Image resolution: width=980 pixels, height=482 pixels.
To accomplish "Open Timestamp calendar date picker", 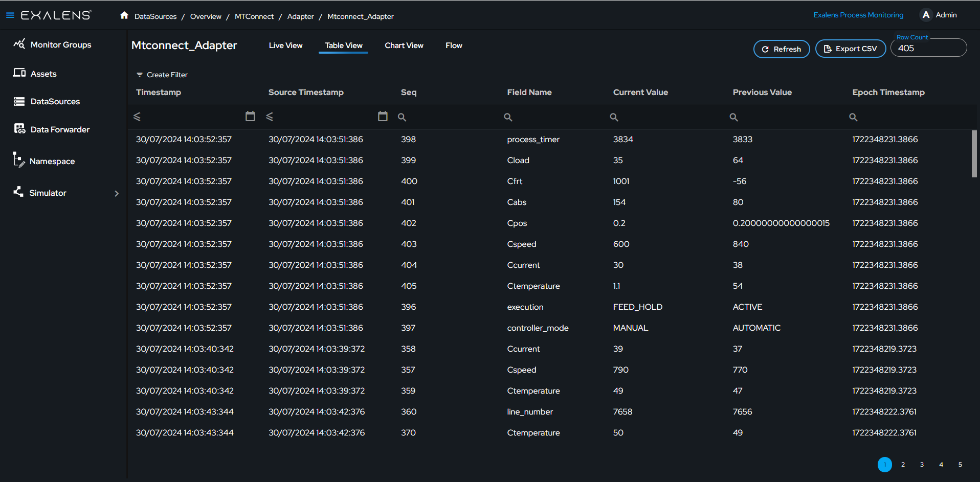I will pyautogui.click(x=250, y=116).
